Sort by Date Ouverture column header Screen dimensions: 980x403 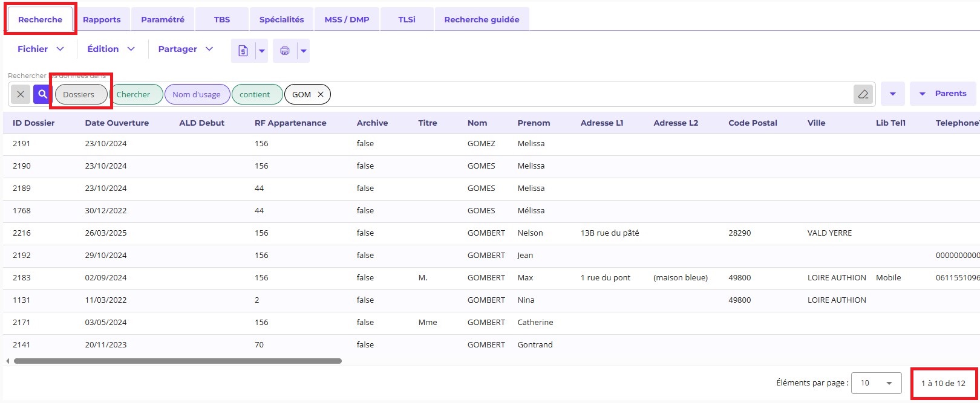coord(117,123)
